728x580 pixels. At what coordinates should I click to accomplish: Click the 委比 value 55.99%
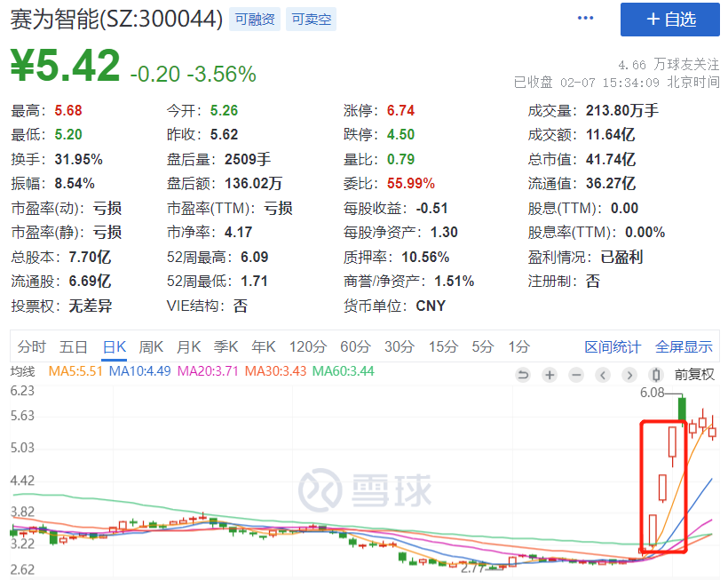[411, 184]
